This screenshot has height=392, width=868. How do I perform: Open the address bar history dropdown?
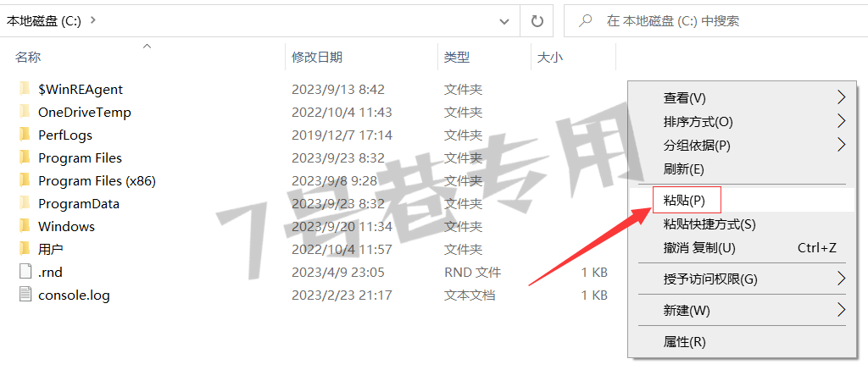(504, 21)
